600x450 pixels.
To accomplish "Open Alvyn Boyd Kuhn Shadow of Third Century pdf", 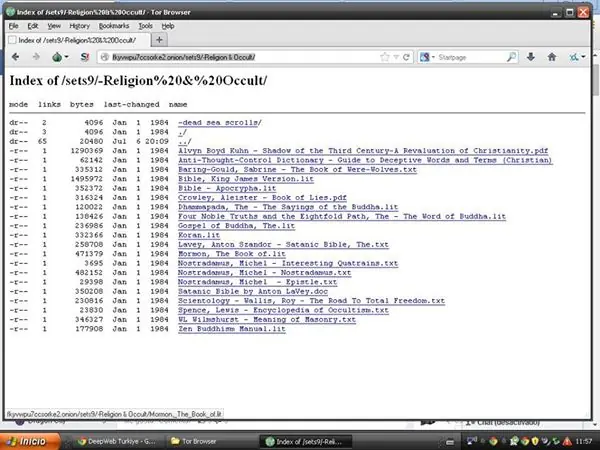I will click(363, 151).
